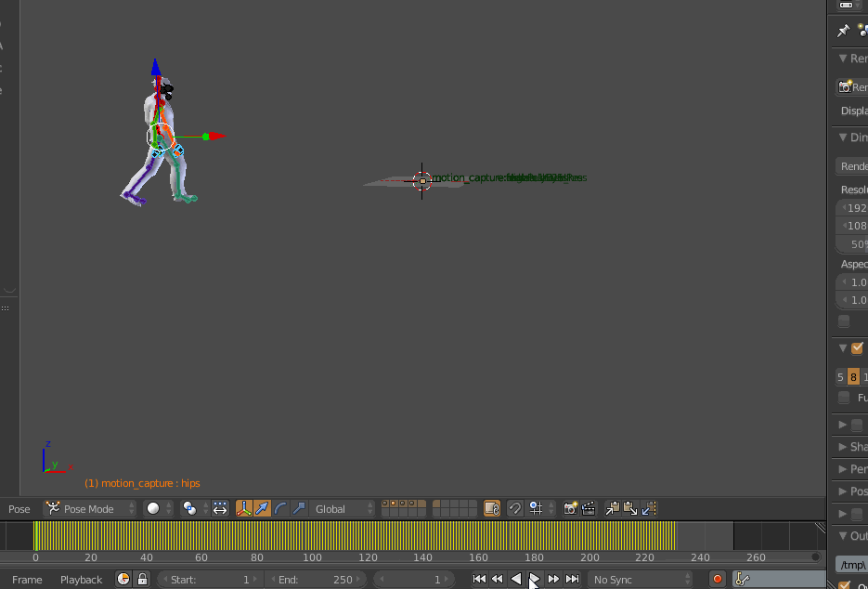Paste X-flipped pose icon
Image resolution: width=868 pixels, height=589 pixels.
pyautogui.click(x=649, y=509)
